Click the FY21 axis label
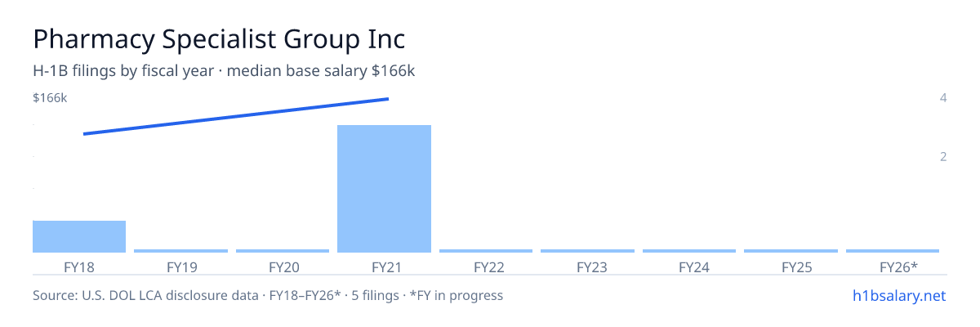 pyautogui.click(x=384, y=267)
